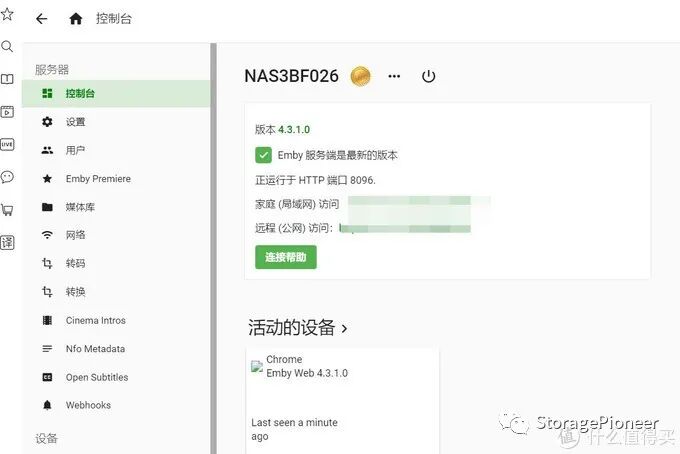Image resolution: width=680 pixels, height=454 pixels.
Task: Open Cinema Intros settings
Action: [x=116, y=320]
